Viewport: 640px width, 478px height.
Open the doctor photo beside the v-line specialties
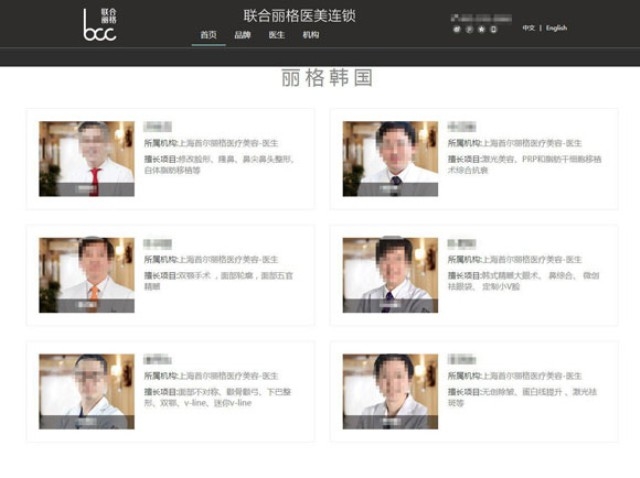tap(87, 391)
